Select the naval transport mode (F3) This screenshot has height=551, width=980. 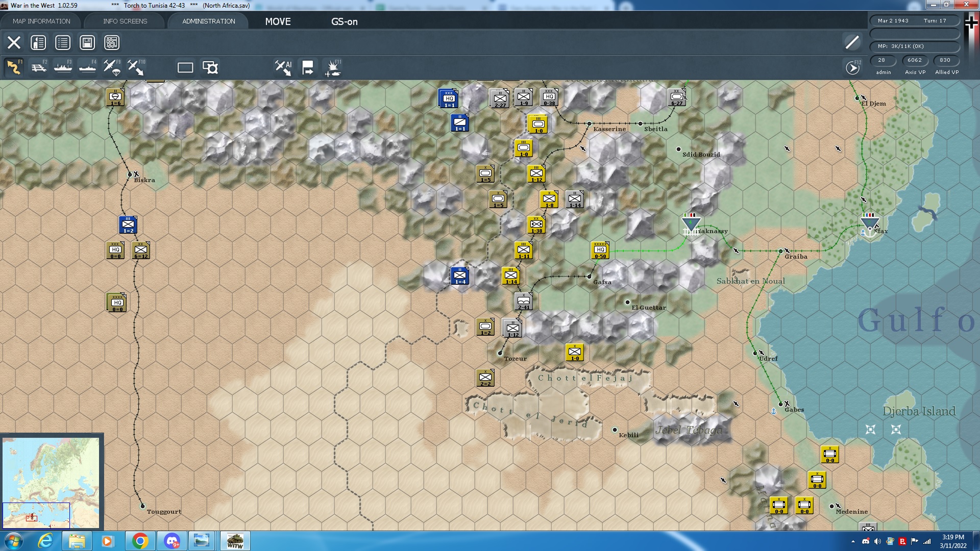click(63, 67)
